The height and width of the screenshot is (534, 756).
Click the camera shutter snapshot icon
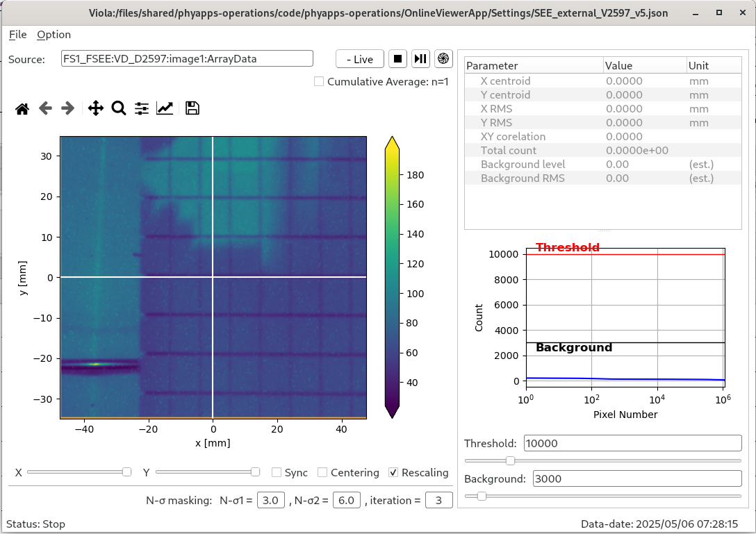444,59
